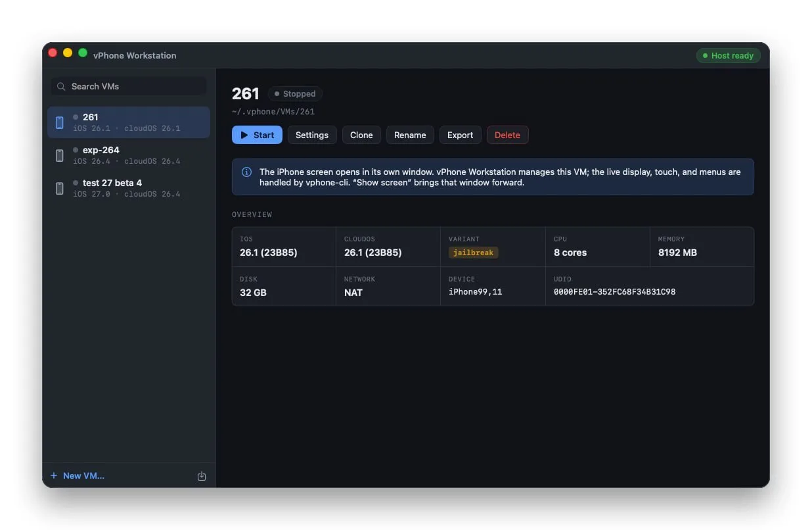The image size is (812, 530).
Task: Delete the 261 VM
Action: [x=507, y=135]
